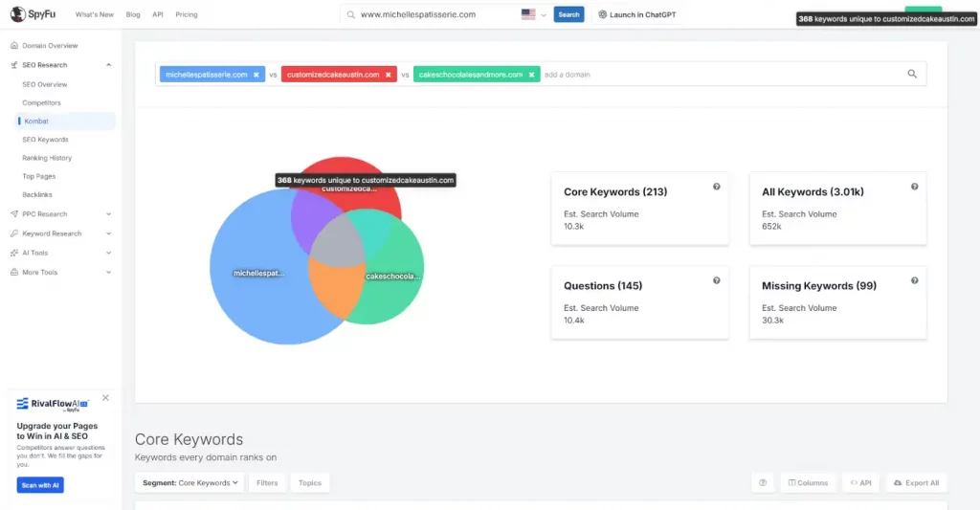
Task: Open the Blog link
Action: [133, 14]
